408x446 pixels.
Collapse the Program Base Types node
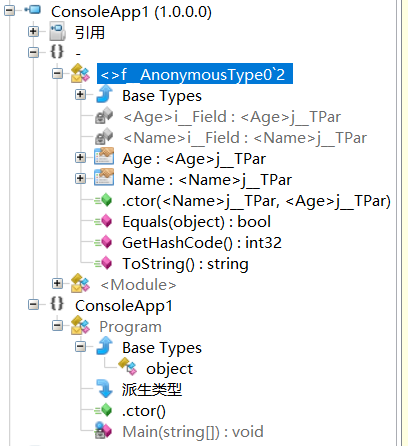point(80,347)
